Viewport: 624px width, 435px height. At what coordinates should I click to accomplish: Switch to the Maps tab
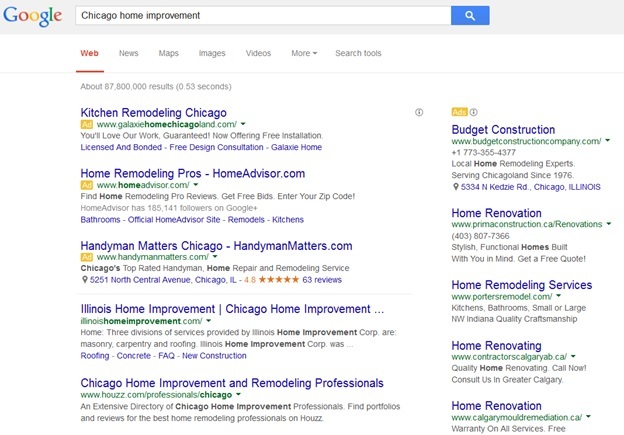pos(169,53)
